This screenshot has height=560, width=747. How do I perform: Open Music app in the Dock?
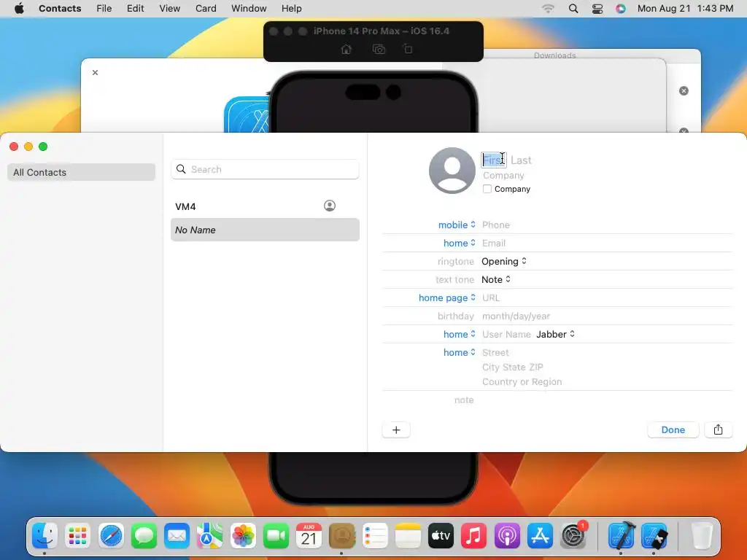click(x=473, y=536)
